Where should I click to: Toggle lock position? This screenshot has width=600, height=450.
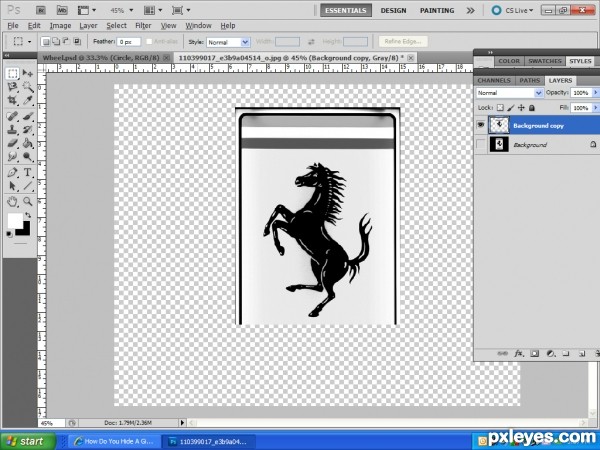tap(521, 108)
